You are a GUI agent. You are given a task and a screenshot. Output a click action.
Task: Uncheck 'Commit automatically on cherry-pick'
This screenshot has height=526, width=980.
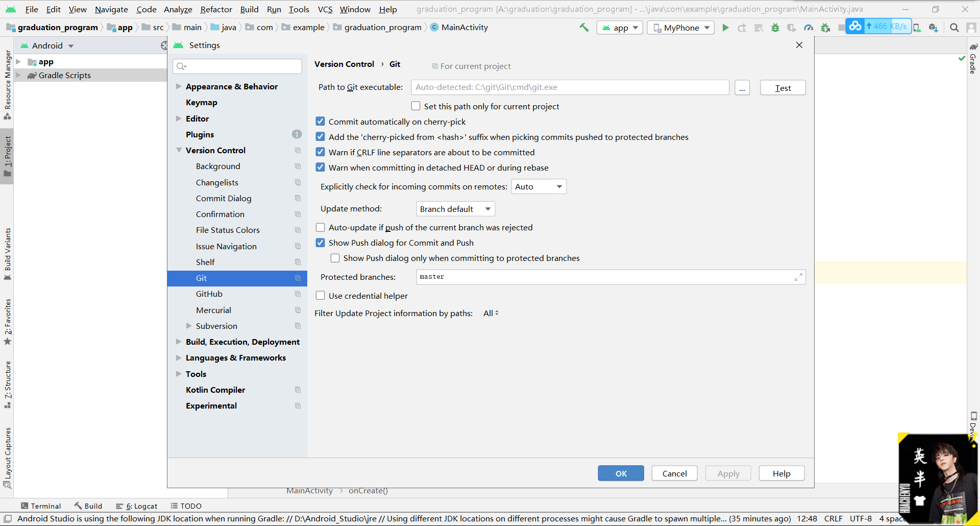coord(320,122)
